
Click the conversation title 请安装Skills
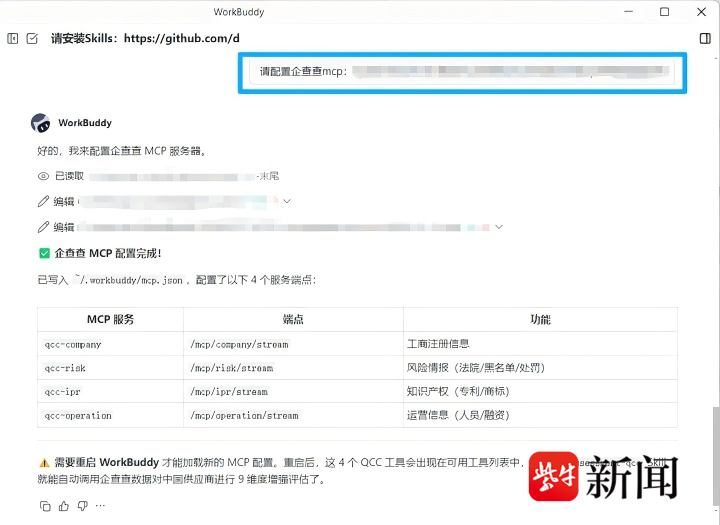[x=145, y=39]
